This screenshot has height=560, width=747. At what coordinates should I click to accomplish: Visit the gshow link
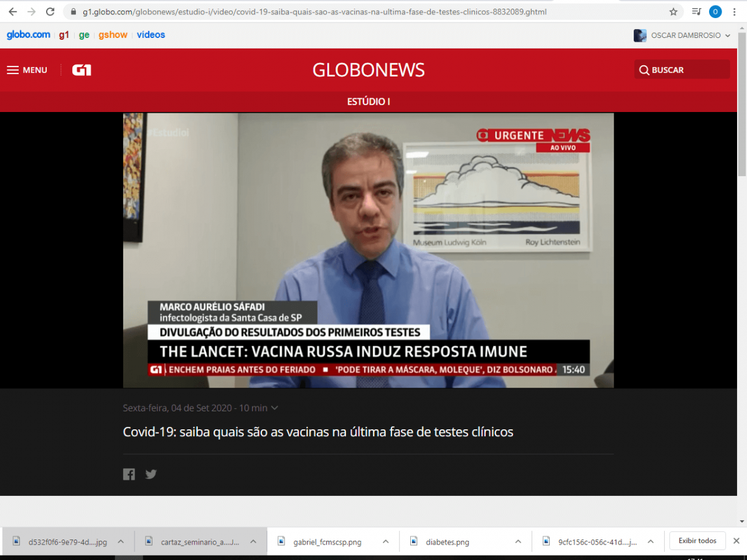(113, 35)
